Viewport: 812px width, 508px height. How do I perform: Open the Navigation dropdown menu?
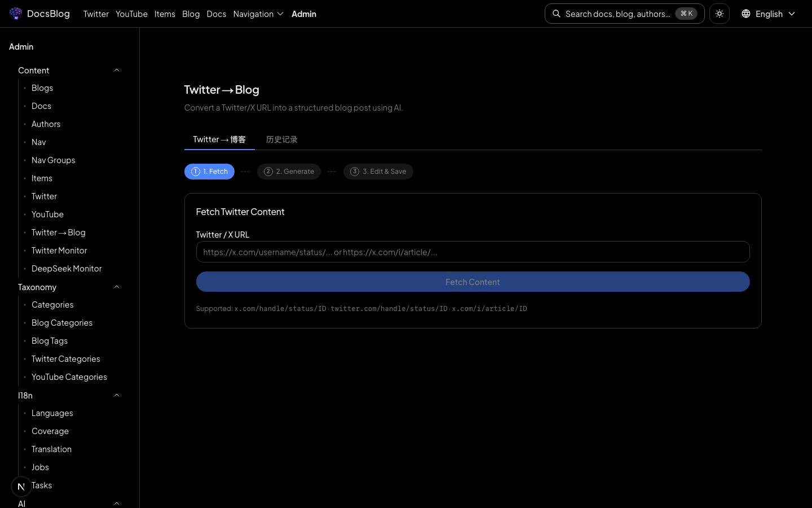click(x=258, y=14)
